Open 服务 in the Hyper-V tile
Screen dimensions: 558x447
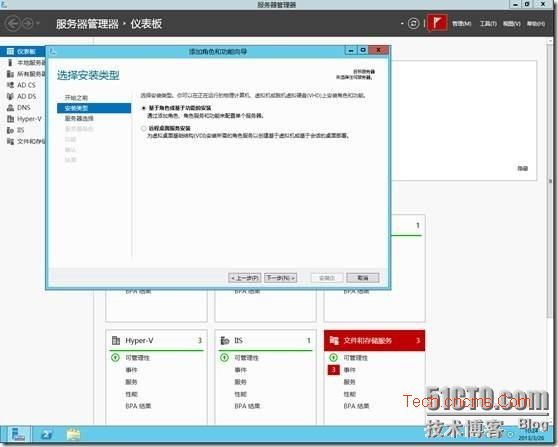(x=131, y=382)
